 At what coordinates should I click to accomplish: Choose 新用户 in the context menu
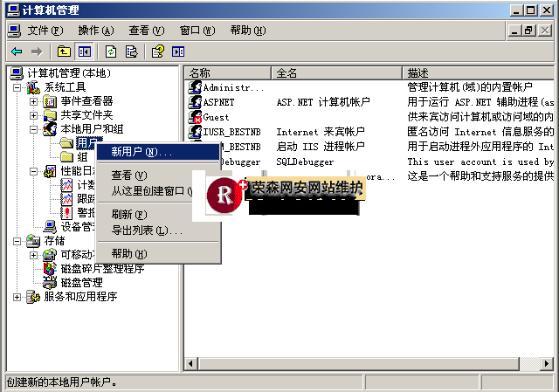coord(141,153)
